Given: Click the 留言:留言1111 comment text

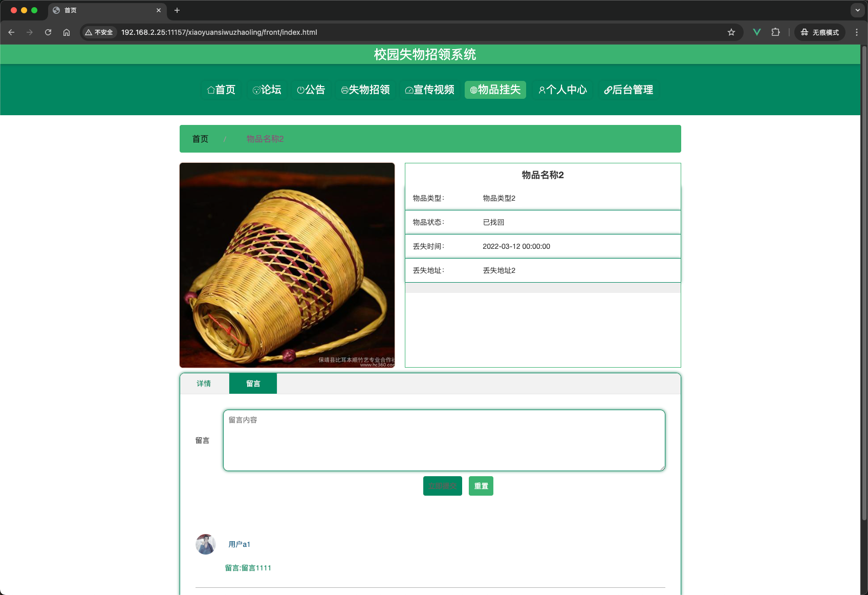Looking at the screenshot, I should tap(248, 568).
